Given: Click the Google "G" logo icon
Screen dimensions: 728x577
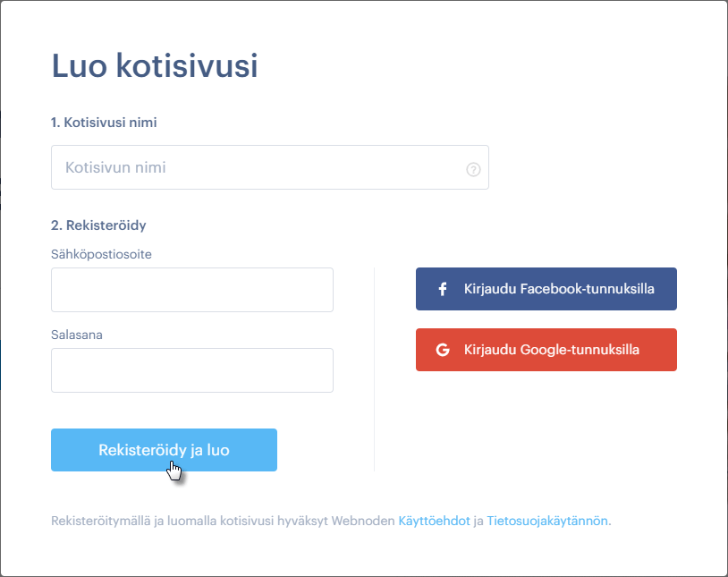Looking at the screenshot, I should [442, 350].
